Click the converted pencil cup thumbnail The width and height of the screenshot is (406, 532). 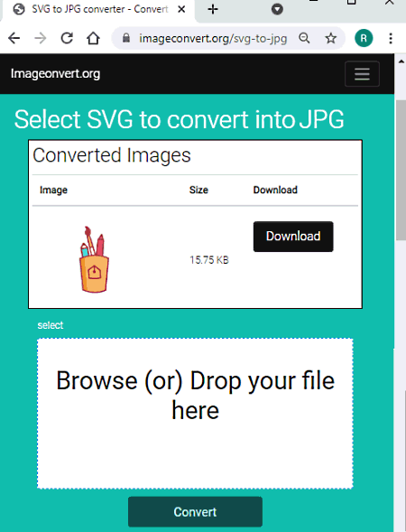[x=94, y=259]
